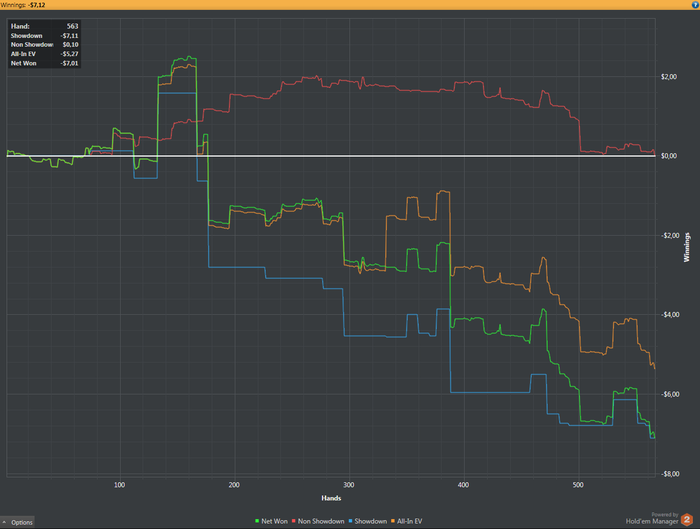Click the -$8,00 y-axis label
Screen dimensions: 700x529
point(670,474)
